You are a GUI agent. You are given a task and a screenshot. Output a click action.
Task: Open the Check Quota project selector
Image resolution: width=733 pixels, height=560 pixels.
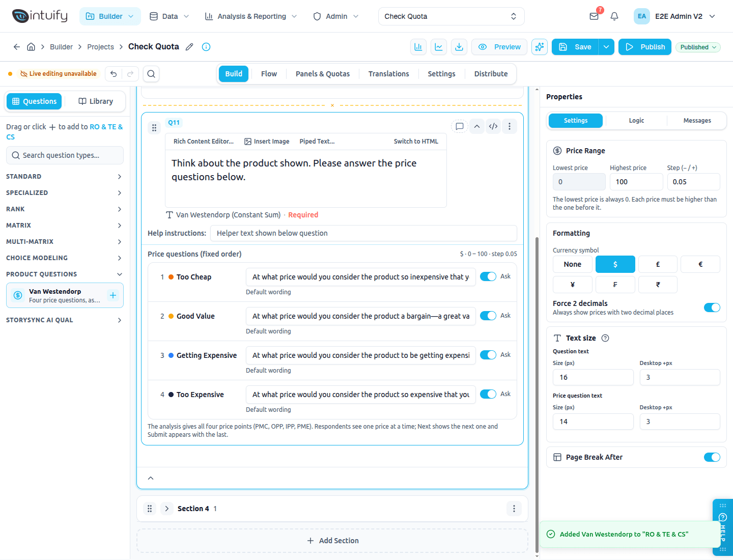point(451,16)
